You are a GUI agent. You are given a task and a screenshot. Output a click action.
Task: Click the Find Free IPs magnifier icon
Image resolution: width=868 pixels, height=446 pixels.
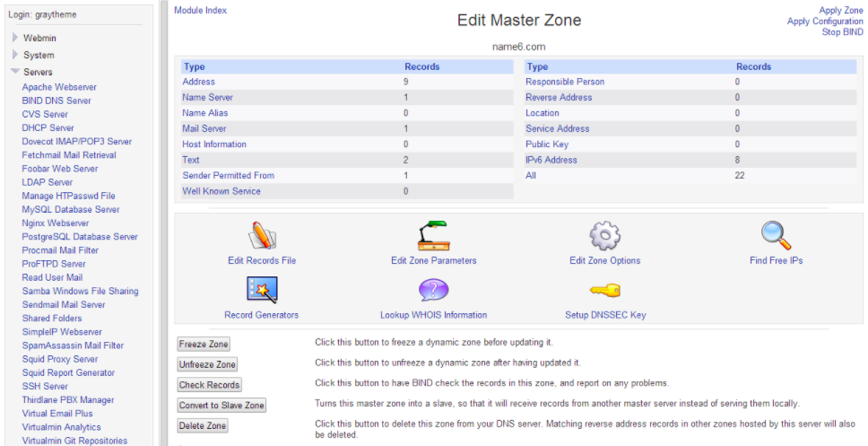coord(777,235)
